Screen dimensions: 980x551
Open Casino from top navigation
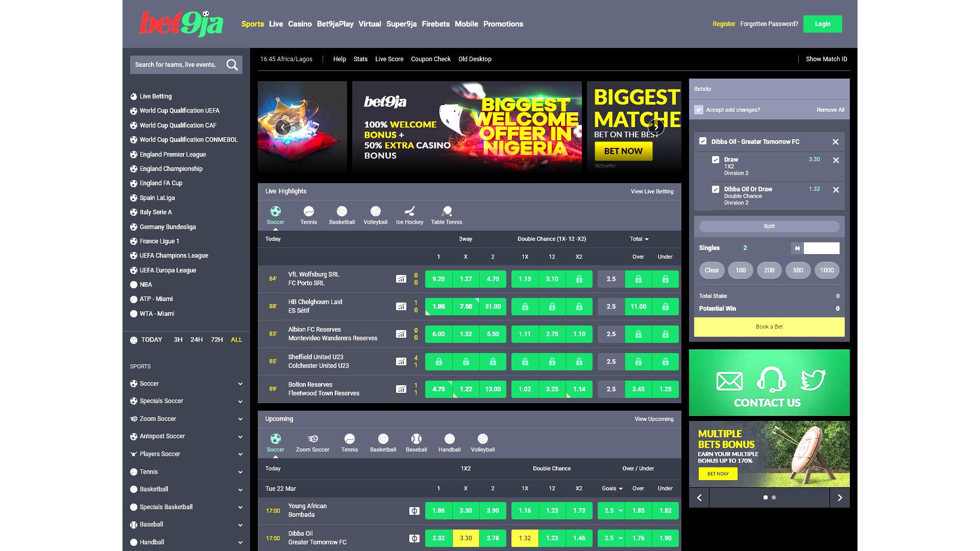tap(300, 24)
